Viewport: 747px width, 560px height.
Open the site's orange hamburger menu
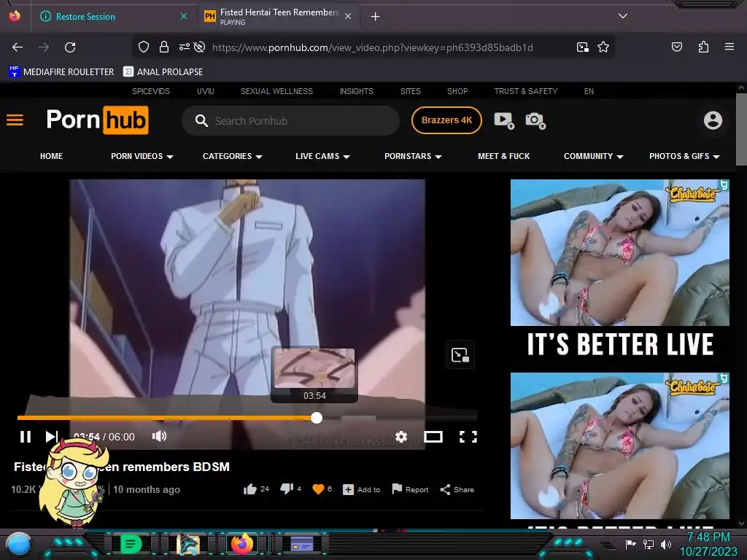click(15, 120)
